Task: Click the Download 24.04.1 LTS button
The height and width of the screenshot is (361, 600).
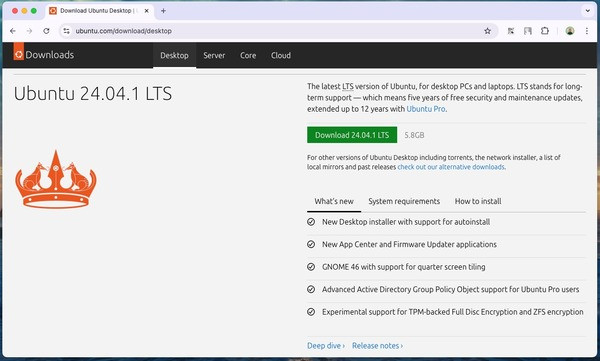Action: (352, 135)
